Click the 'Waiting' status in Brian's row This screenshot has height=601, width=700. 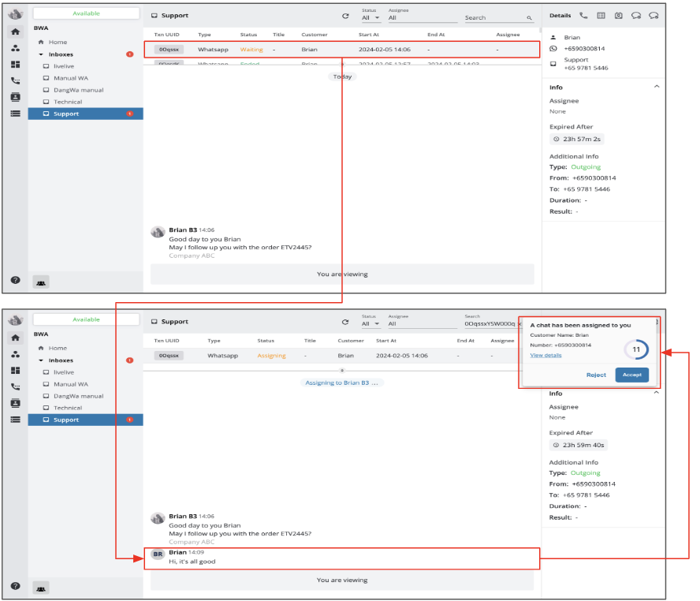pos(251,50)
